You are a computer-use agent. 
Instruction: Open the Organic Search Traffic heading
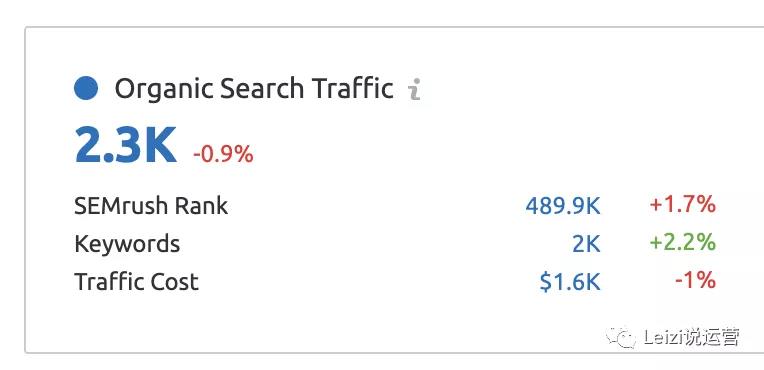point(254,89)
